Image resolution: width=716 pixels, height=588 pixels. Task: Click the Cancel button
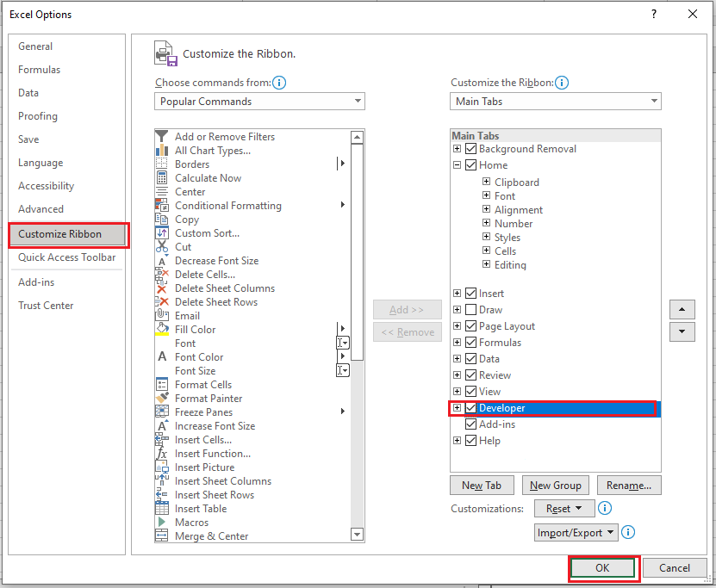pyautogui.click(x=675, y=568)
